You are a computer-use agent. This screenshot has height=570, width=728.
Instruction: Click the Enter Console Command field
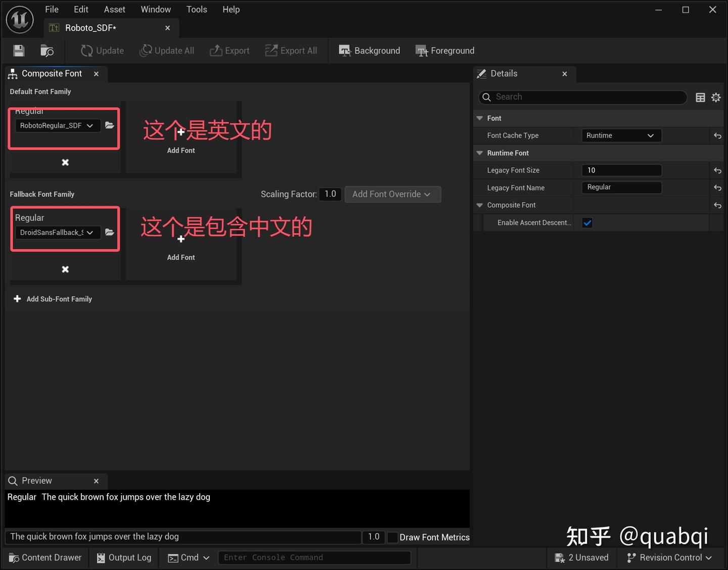(314, 557)
